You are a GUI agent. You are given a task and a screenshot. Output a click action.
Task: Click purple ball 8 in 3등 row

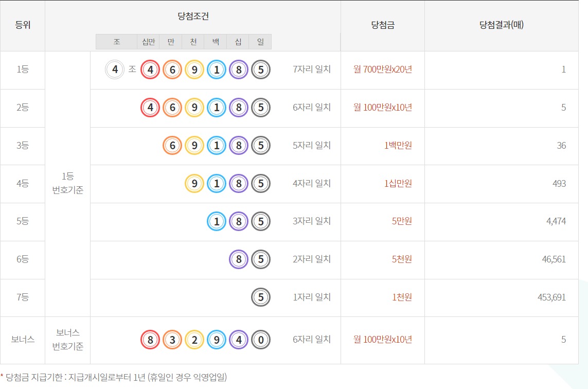[x=239, y=146]
